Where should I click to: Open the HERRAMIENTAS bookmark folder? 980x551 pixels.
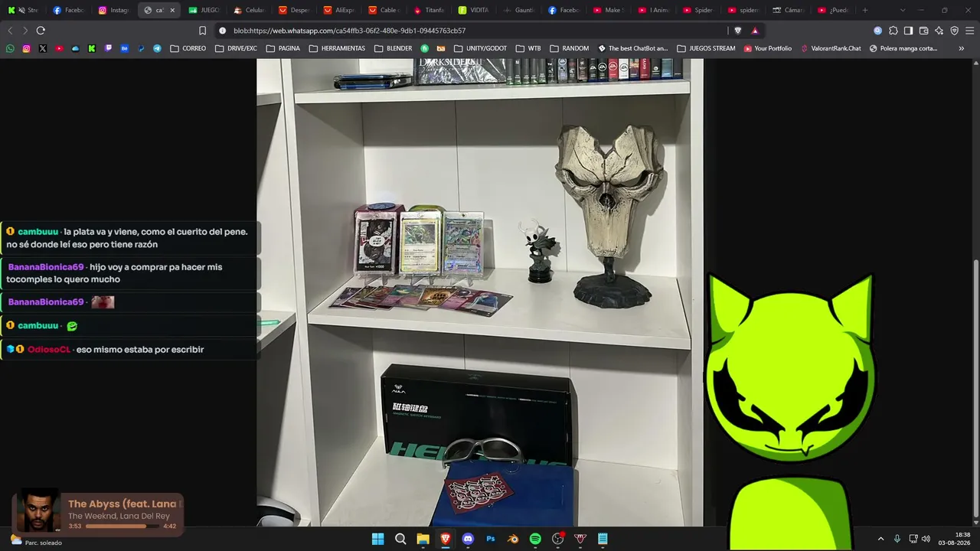338,48
